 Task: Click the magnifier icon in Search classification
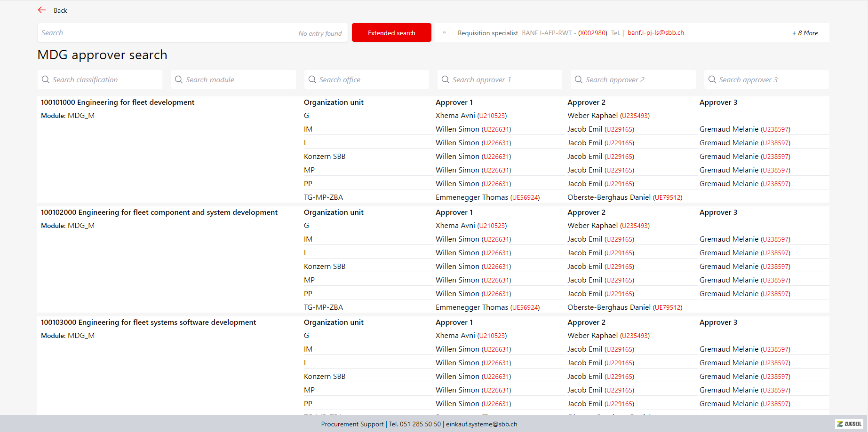(46, 79)
